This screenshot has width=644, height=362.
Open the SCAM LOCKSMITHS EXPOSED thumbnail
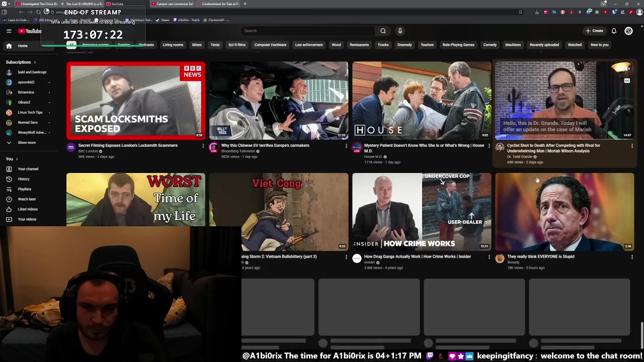(x=136, y=101)
